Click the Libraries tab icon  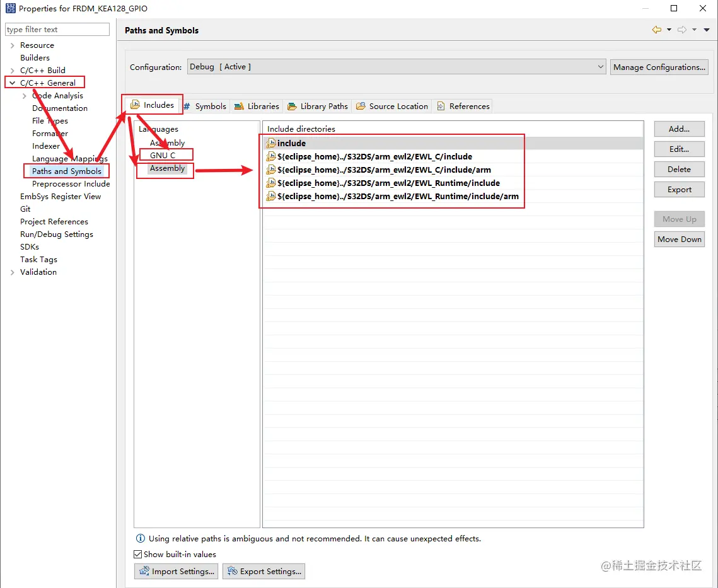pos(239,107)
